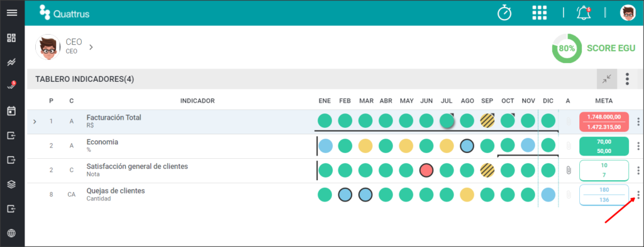Collapse the Tablero Indicadores panel

coord(607,79)
